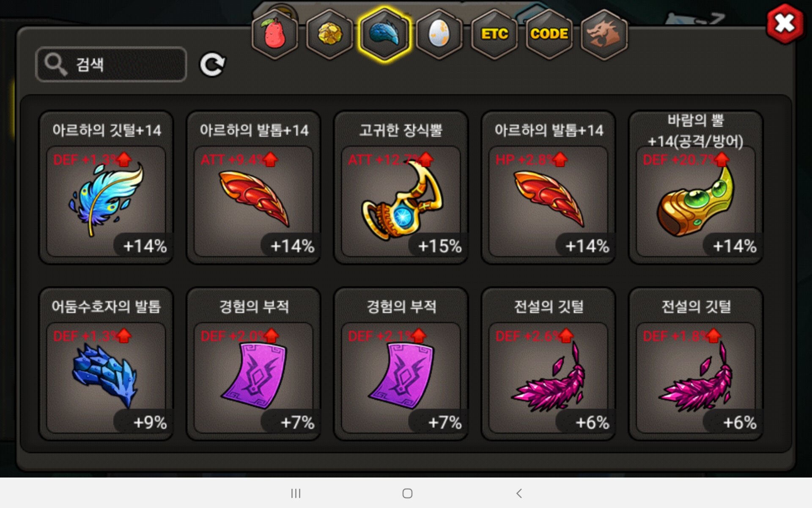Select the 아르하의 깃털+14 blue feather item
The height and width of the screenshot is (508, 812).
106,188
